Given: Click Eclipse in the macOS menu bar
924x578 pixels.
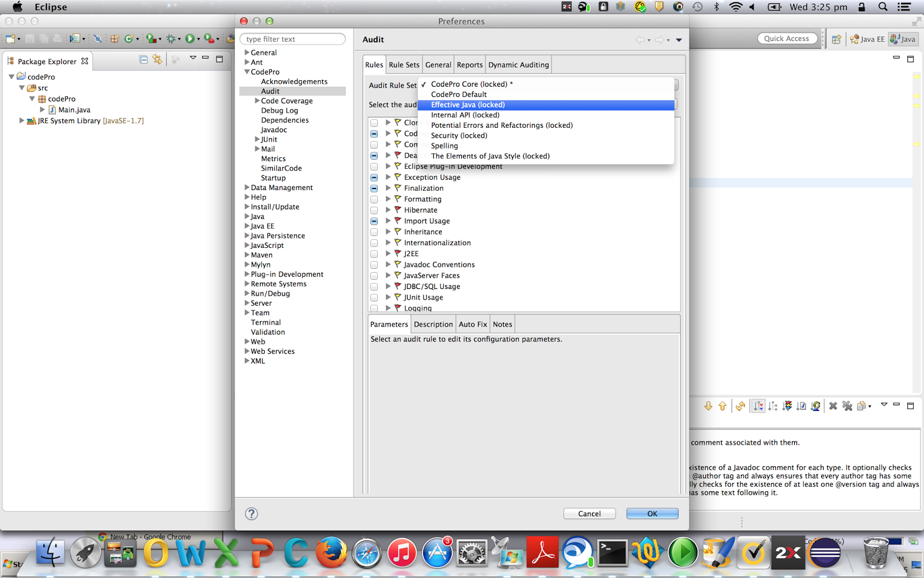Looking at the screenshot, I should [x=51, y=7].
